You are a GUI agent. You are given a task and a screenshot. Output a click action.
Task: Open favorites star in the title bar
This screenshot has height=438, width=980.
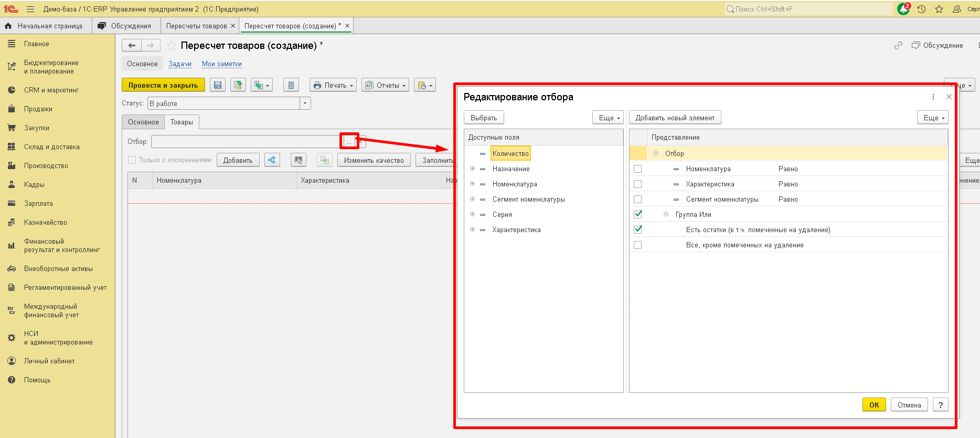939,9
